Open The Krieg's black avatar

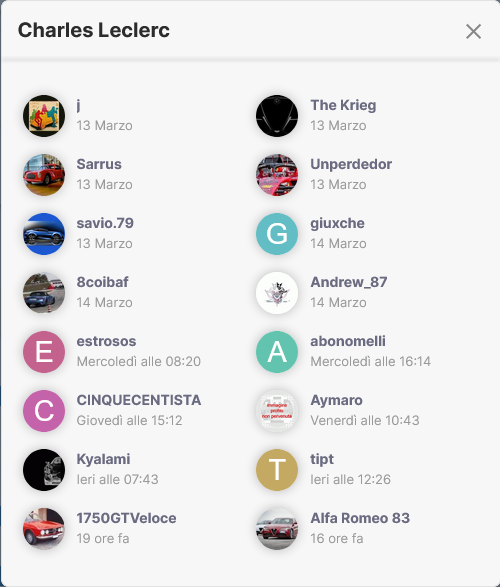[277, 116]
